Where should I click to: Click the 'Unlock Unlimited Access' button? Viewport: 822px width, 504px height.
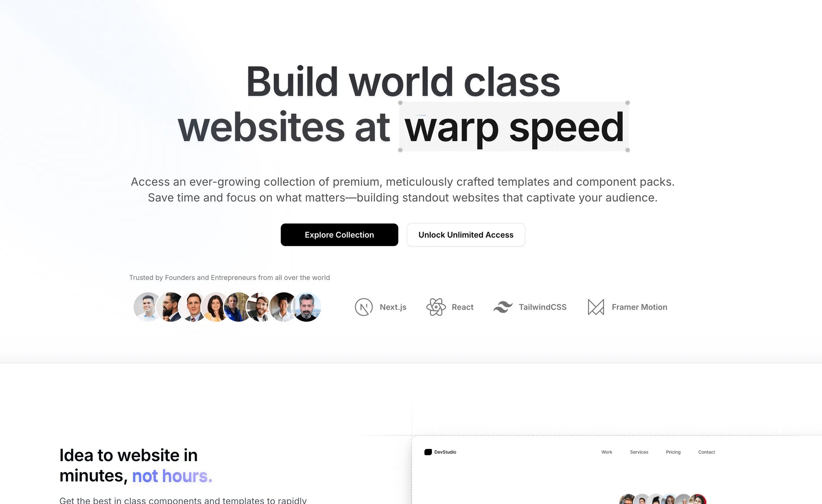pos(466,234)
